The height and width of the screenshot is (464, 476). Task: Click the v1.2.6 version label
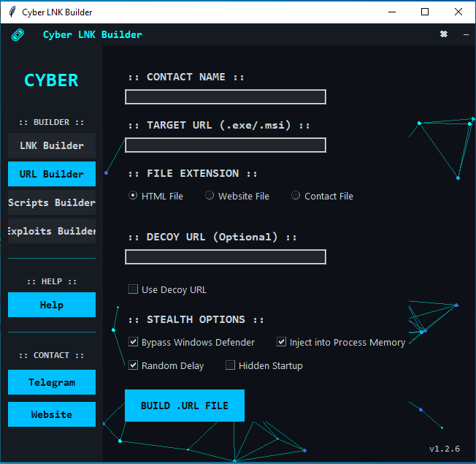pos(445,449)
